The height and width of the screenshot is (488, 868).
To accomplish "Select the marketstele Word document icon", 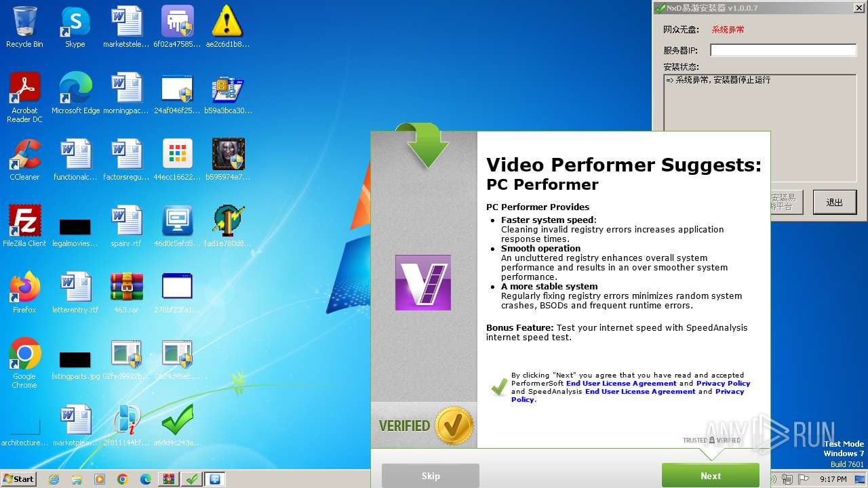I will [126, 26].
